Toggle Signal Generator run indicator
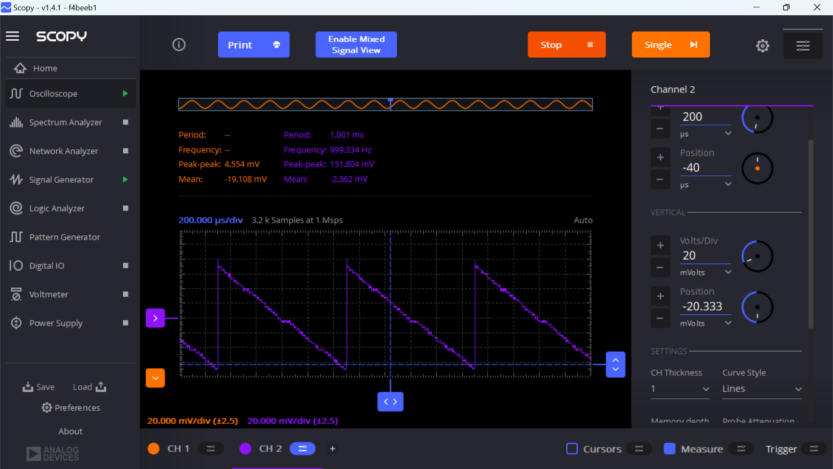Viewport: 833px width, 469px height. coord(125,180)
